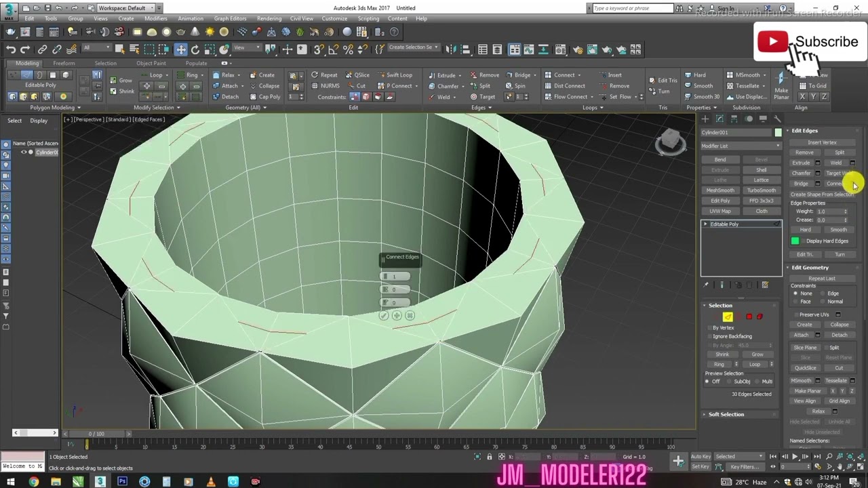Click Apply and Continue plus in caddy
Image resolution: width=868 pixels, height=488 pixels.
tap(397, 315)
